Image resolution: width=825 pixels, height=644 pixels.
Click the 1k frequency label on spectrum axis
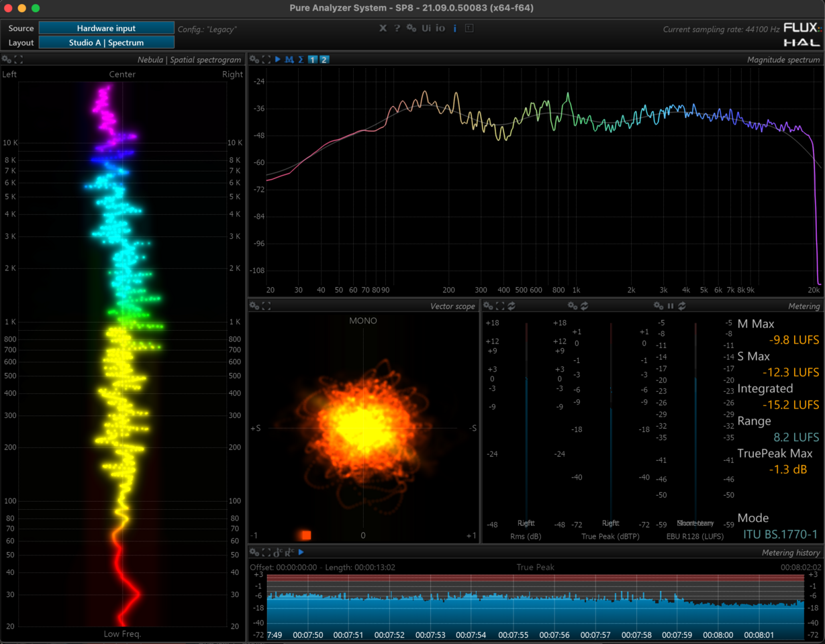coord(576,290)
